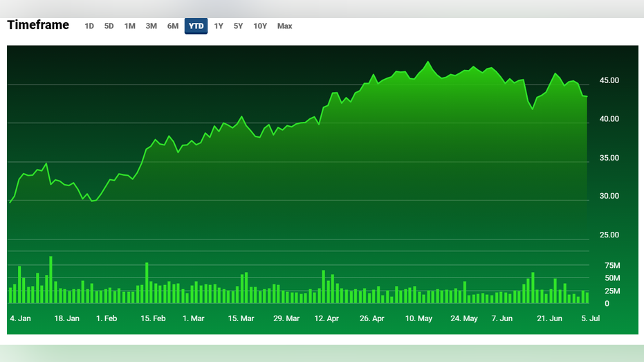This screenshot has width=644, height=362.
Task: Click the 15. Mar date label
Action: click(x=241, y=318)
